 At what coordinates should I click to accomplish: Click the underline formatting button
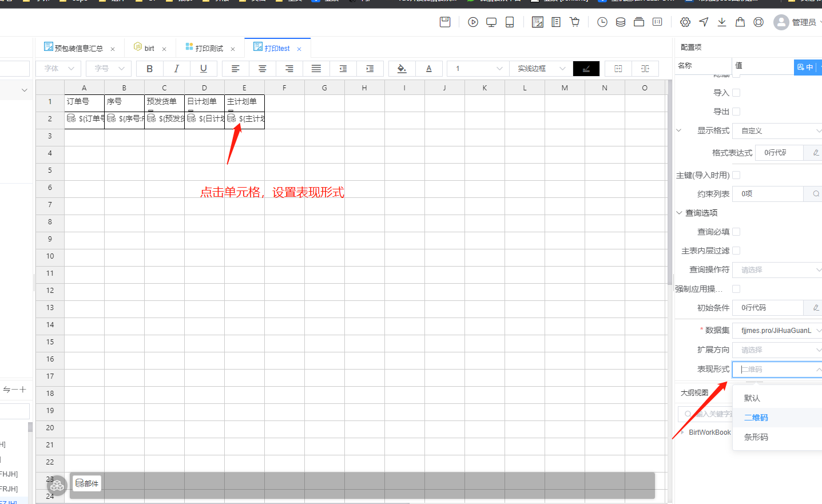(203, 69)
